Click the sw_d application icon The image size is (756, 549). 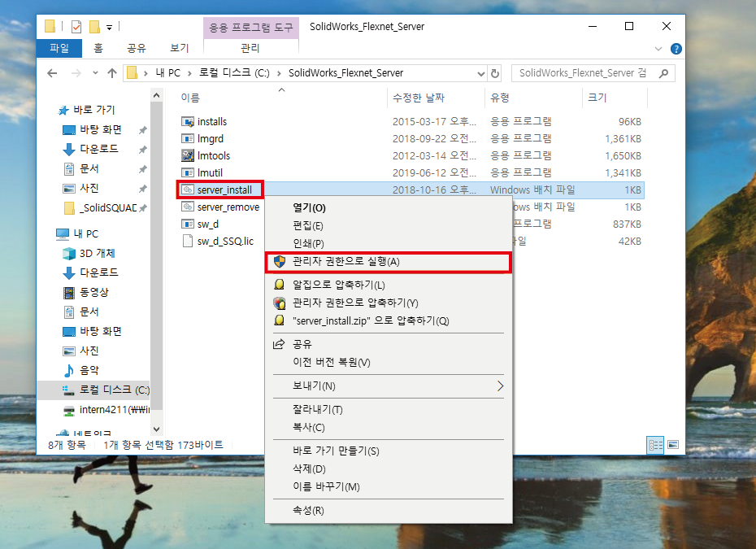pyautogui.click(x=187, y=224)
